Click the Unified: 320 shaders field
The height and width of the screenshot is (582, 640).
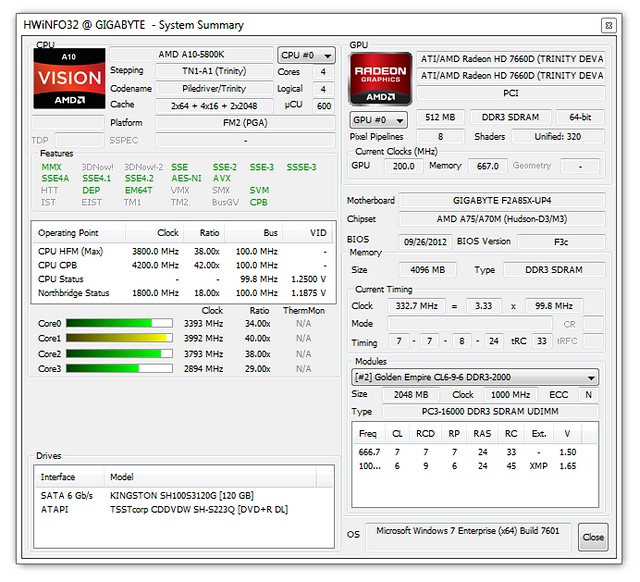coord(558,136)
